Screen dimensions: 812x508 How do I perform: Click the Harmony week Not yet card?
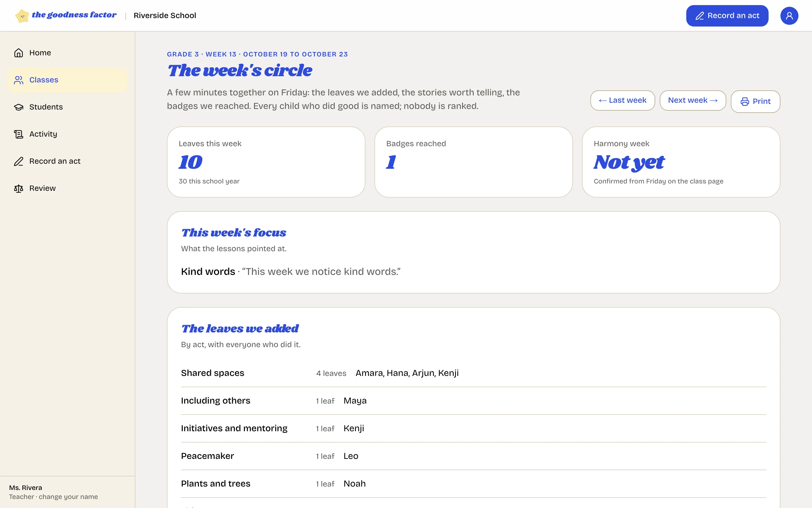(x=681, y=162)
